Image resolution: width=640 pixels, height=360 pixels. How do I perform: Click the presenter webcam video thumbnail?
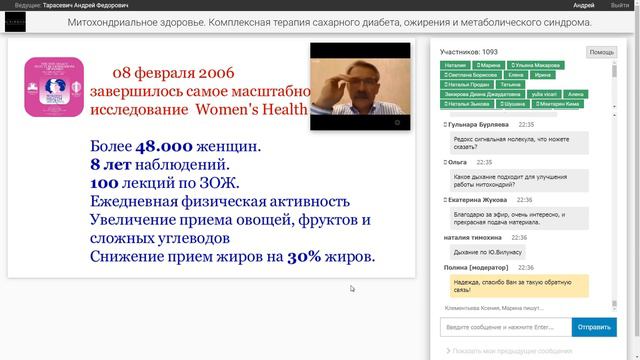coord(360,87)
